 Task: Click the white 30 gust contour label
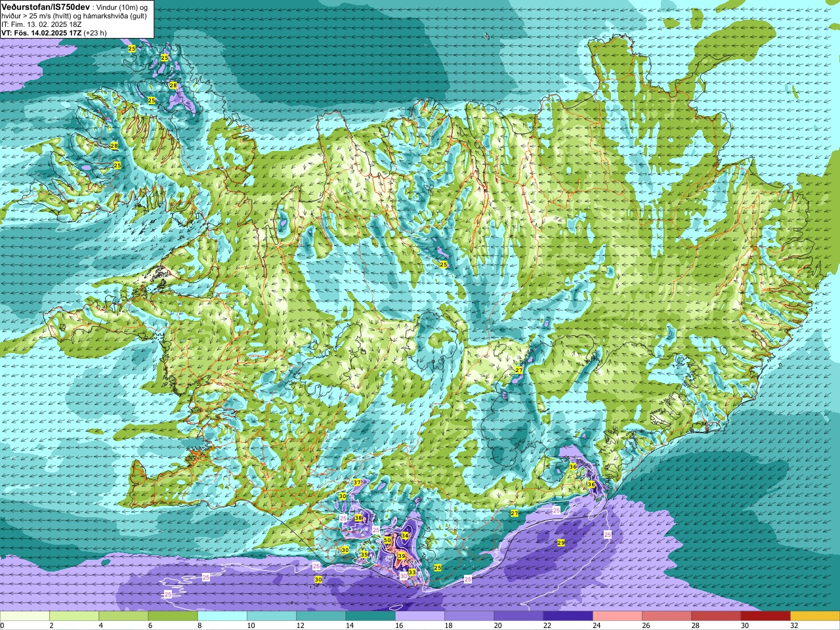click(404, 576)
